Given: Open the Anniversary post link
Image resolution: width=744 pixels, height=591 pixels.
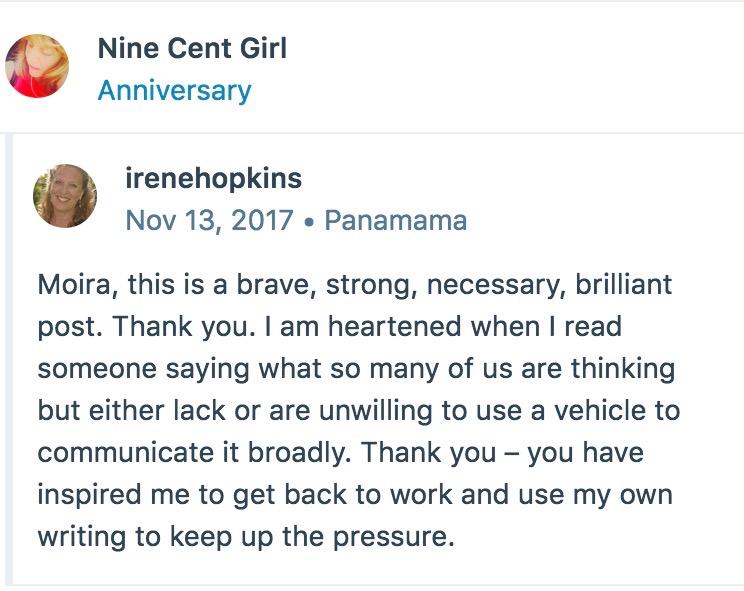Looking at the screenshot, I should 174,91.
